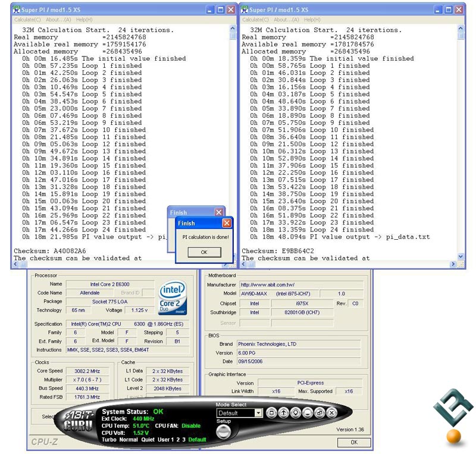This screenshot has height=454, width=476.
Task: Click the square-glyph round button in ABIT Guru
Action: click(272, 413)
